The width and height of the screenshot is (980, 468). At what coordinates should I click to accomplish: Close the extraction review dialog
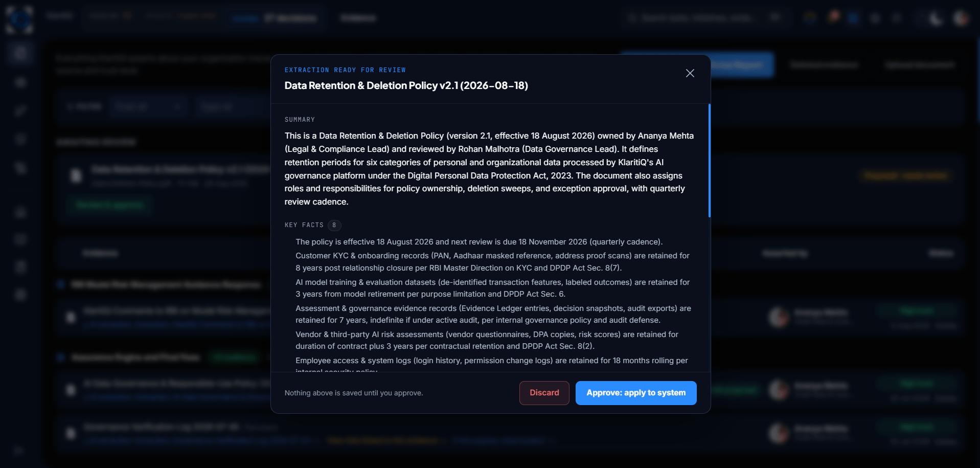(x=690, y=73)
